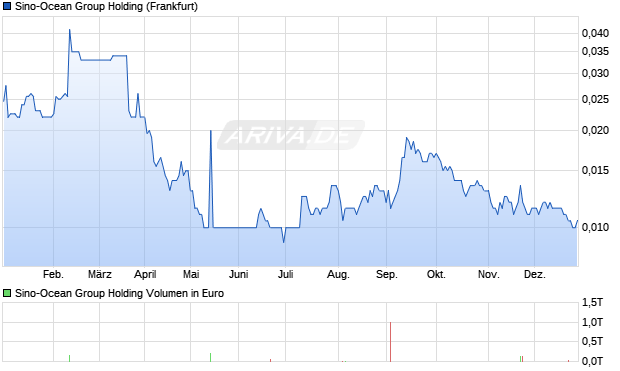The image size is (620, 371).
Task: Click the 'Sino-Ocean Group Holding Volumen in Euro' label
Action: coord(119,293)
